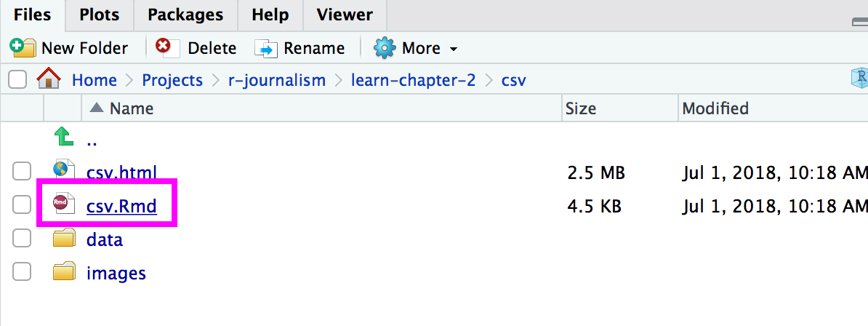
Task: Click the Rename file icon
Action: pyautogui.click(x=266, y=49)
